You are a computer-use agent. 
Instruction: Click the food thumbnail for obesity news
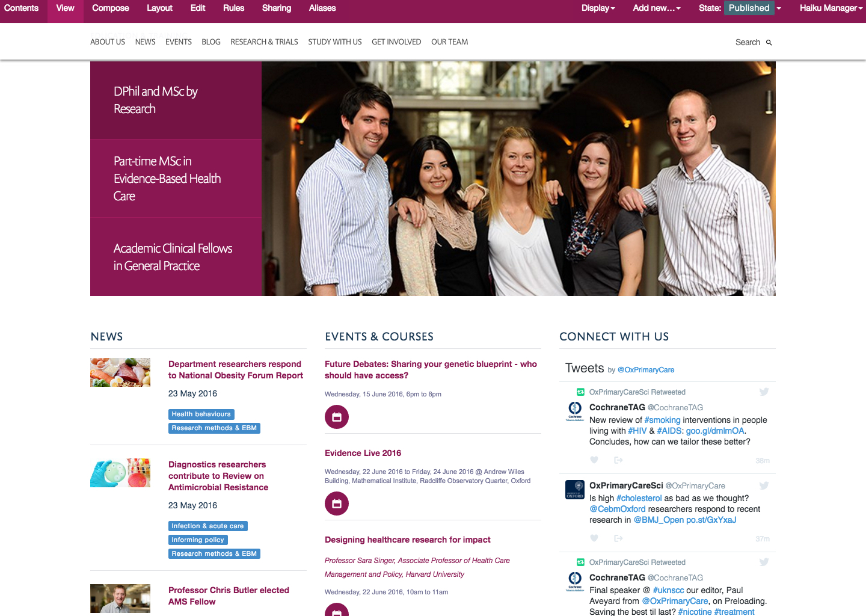[120, 372]
